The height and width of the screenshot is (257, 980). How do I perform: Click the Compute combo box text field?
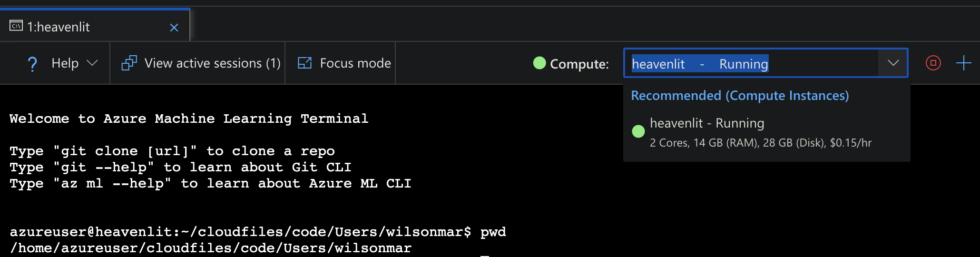752,64
